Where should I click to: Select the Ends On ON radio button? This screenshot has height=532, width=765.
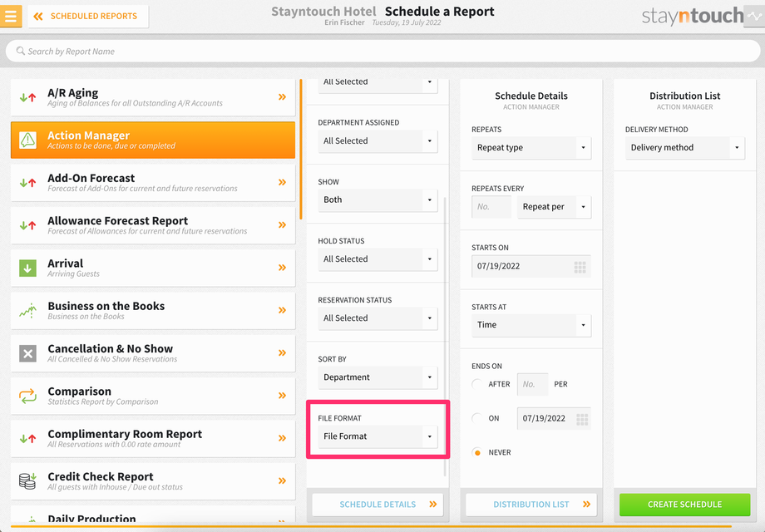pyautogui.click(x=477, y=418)
